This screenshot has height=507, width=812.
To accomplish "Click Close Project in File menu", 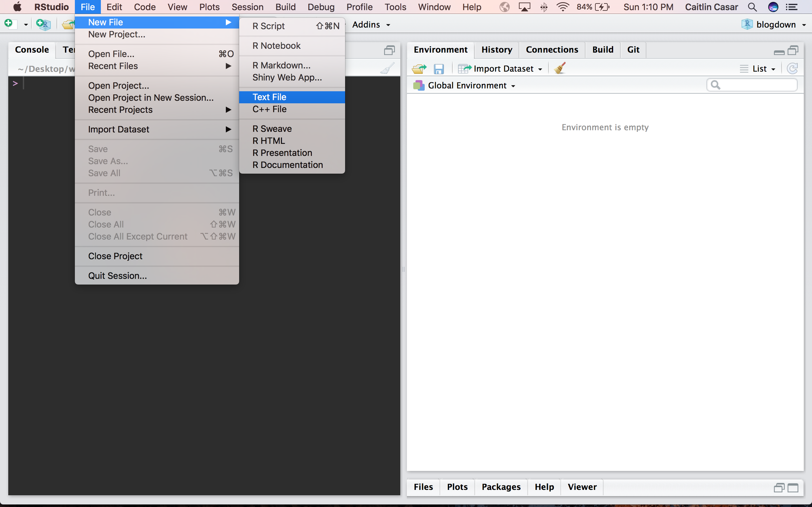I will (115, 256).
